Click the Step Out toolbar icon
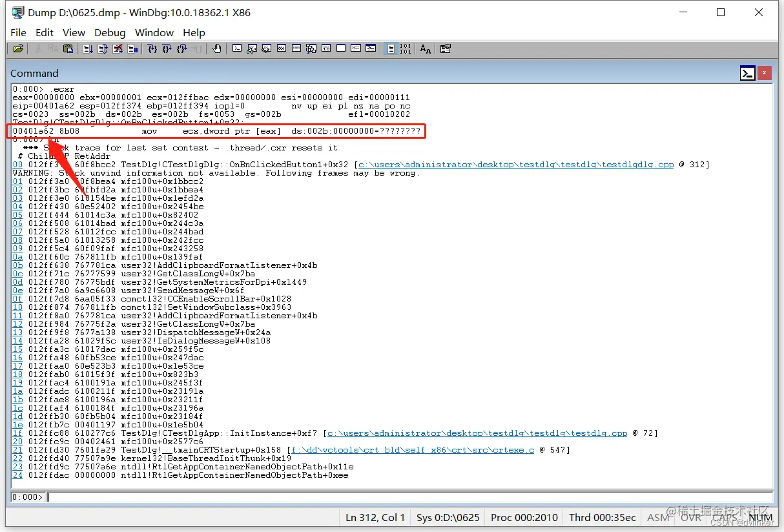This screenshot has width=784, height=532. coord(181,48)
